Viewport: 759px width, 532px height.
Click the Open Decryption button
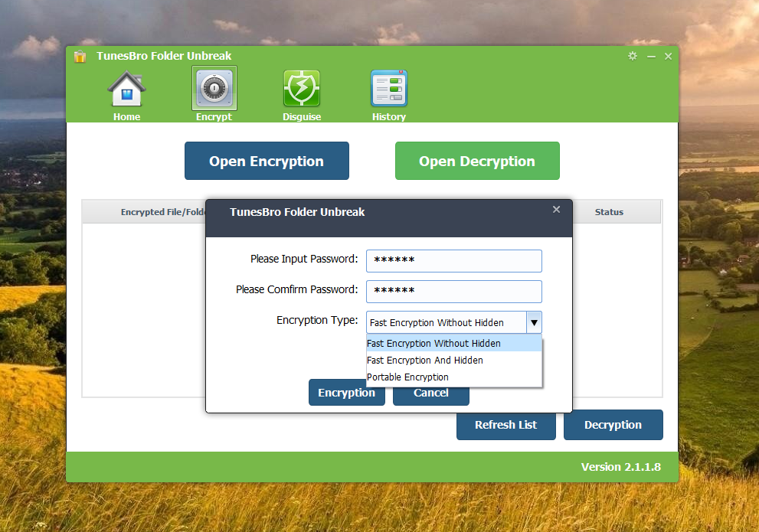click(477, 161)
